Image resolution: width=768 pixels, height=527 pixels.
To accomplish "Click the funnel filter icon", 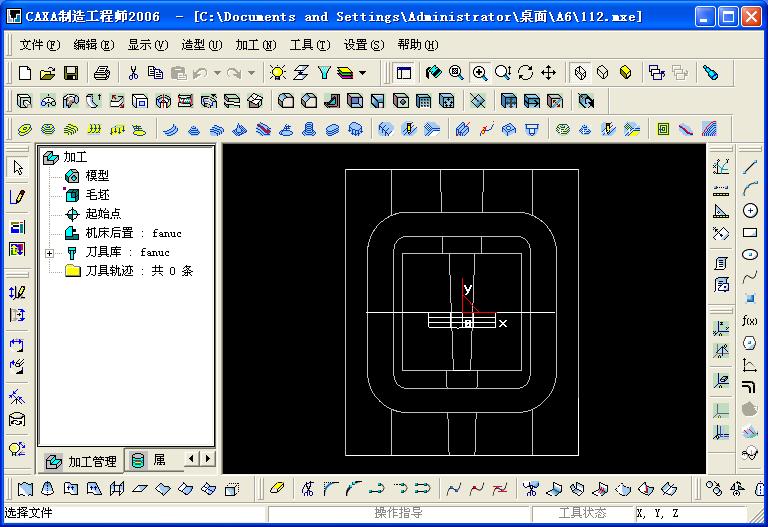I will click(324, 73).
